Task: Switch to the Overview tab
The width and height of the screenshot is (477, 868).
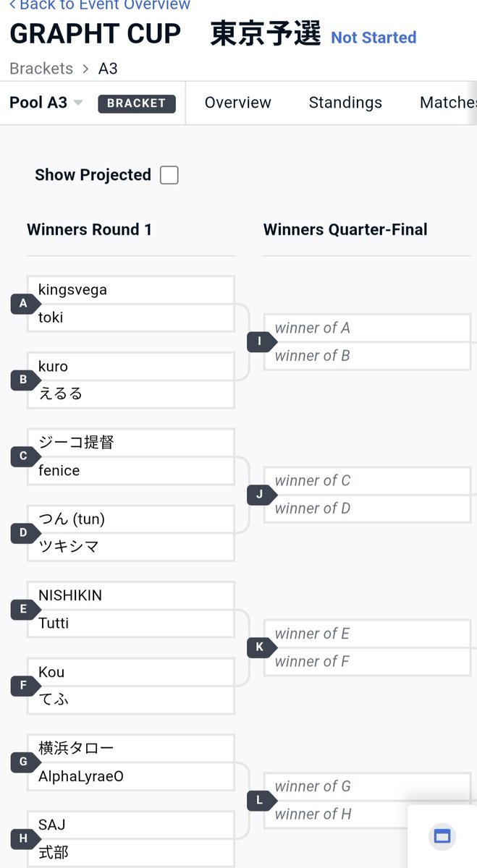Action: [x=238, y=103]
